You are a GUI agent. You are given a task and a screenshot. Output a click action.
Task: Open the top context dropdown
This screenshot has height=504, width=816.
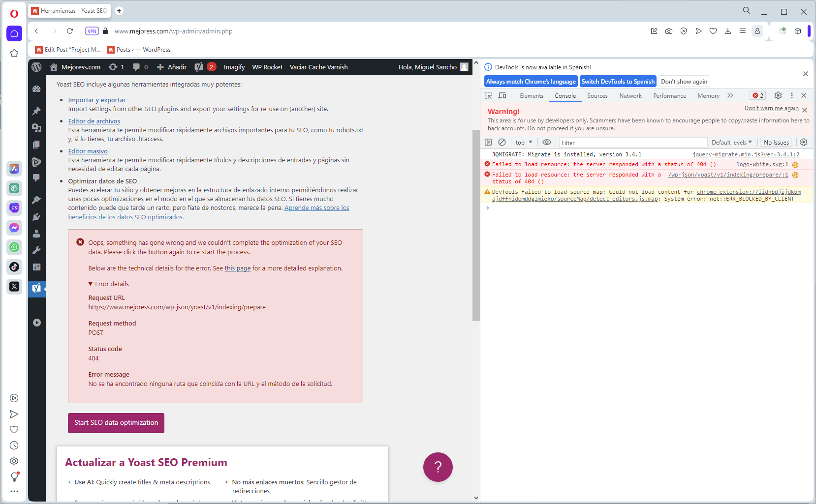(x=524, y=142)
